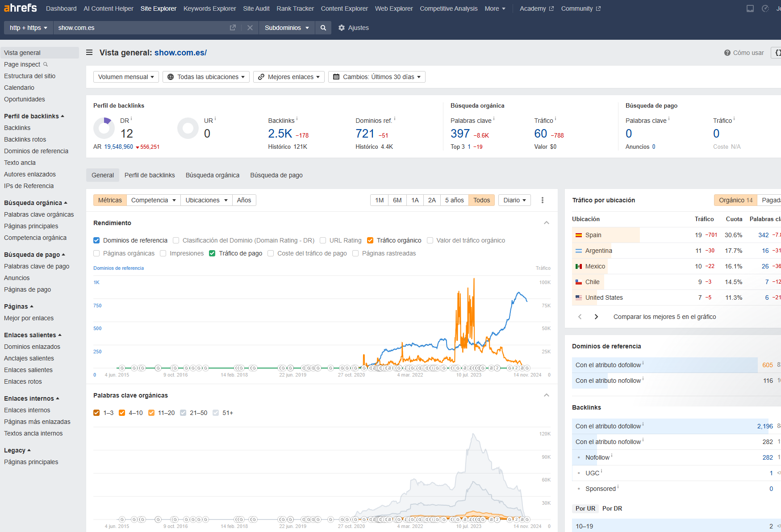The image size is (781, 532).
Task: Open Todas las ubicaciones dropdown
Action: [x=206, y=77]
